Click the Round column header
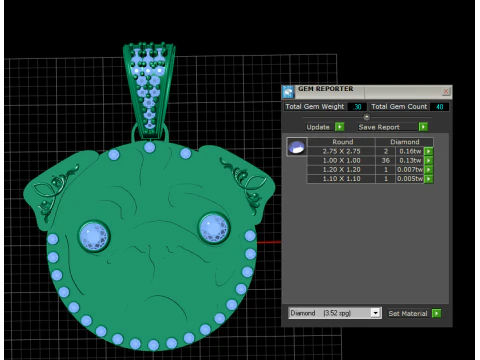 click(342, 142)
